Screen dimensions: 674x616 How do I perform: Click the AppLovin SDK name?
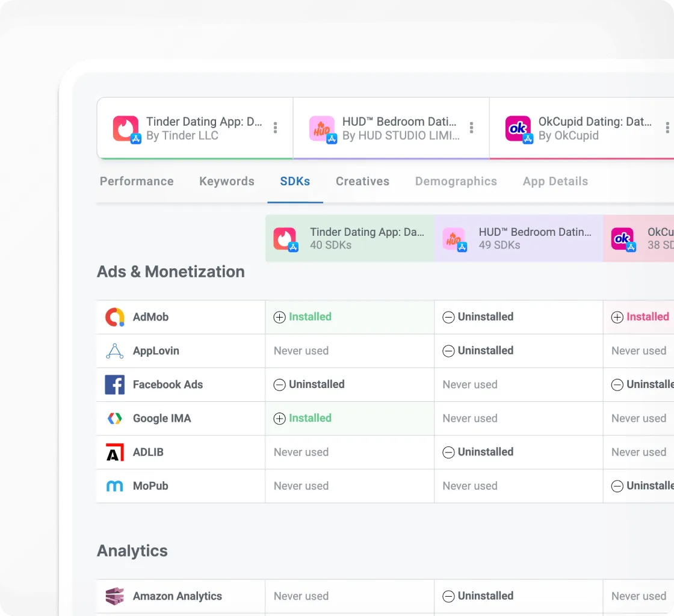156,351
